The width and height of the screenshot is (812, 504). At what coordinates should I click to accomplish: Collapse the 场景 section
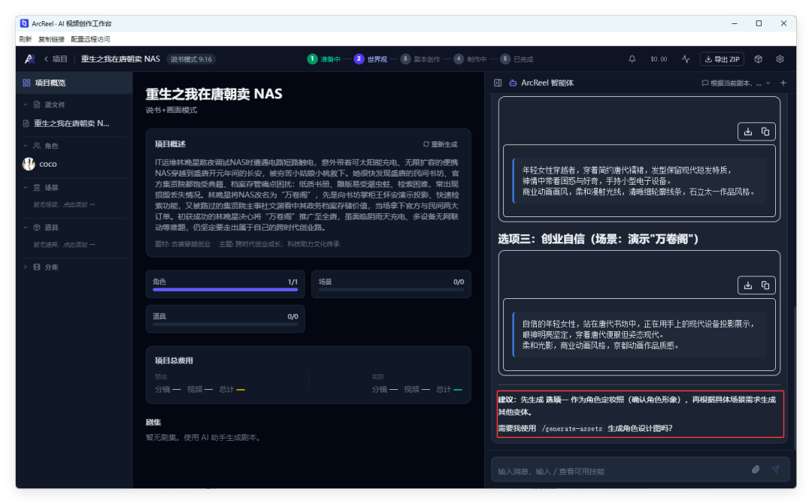click(26, 187)
